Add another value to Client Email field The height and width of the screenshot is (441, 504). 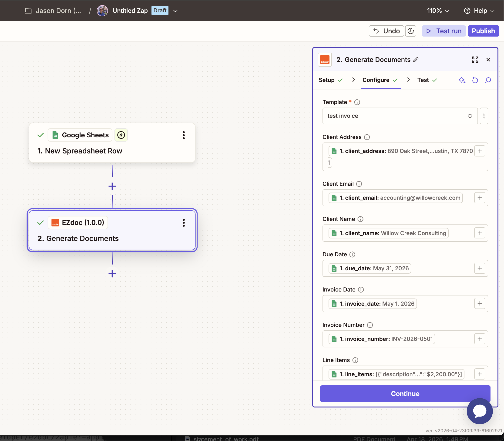click(479, 198)
